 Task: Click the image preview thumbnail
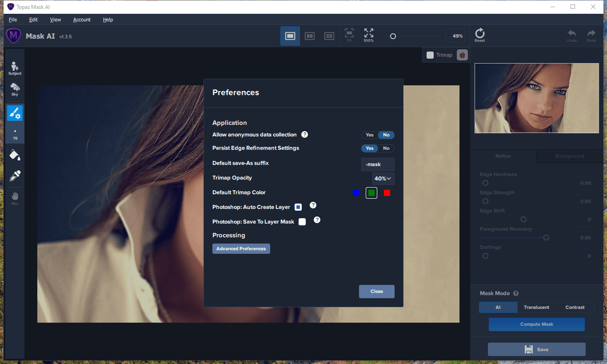point(537,98)
